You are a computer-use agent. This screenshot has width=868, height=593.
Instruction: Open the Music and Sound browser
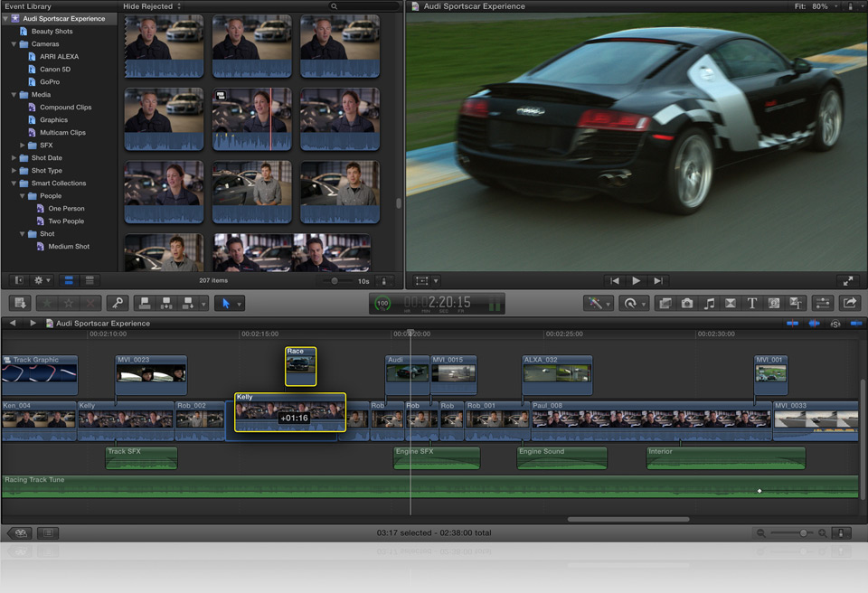point(709,304)
